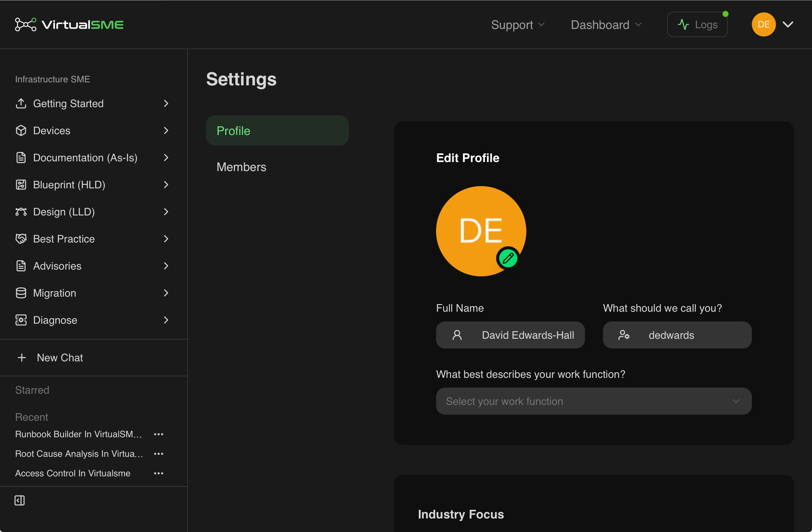Screen dimensions: 812x532
Task: Expand Getting Started chevron
Action: click(x=166, y=103)
